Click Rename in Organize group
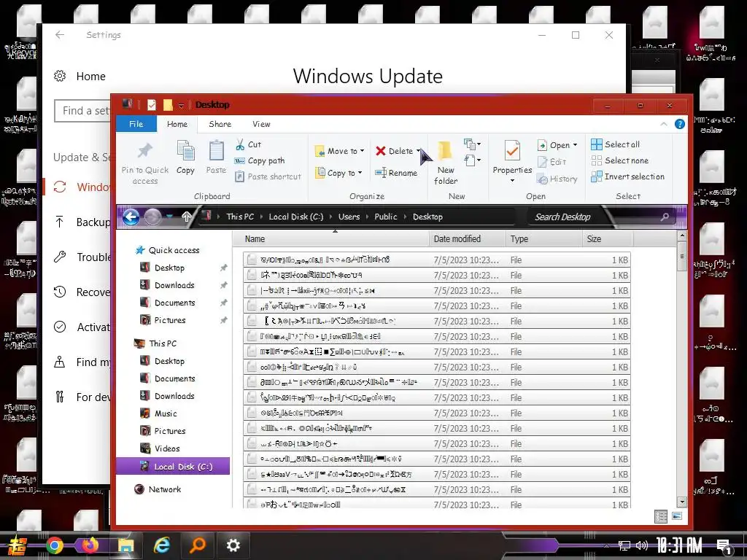The height and width of the screenshot is (560, 747). click(396, 173)
